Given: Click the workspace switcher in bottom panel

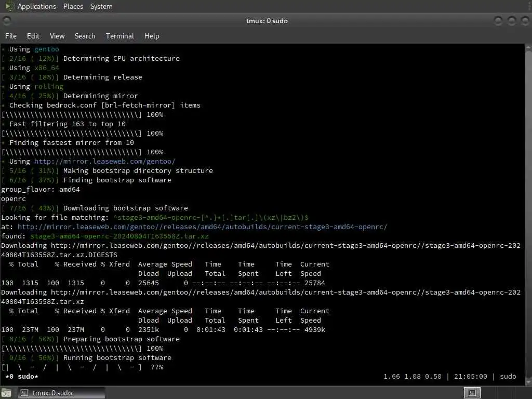Looking at the screenshot, I should (472, 393).
